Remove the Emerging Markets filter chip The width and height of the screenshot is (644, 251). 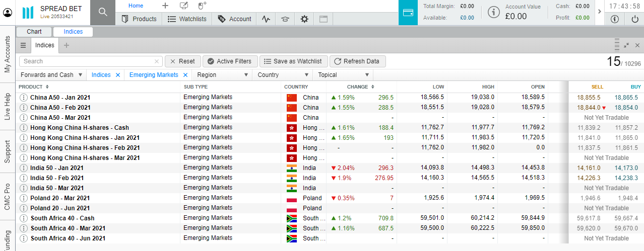(x=185, y=75)
